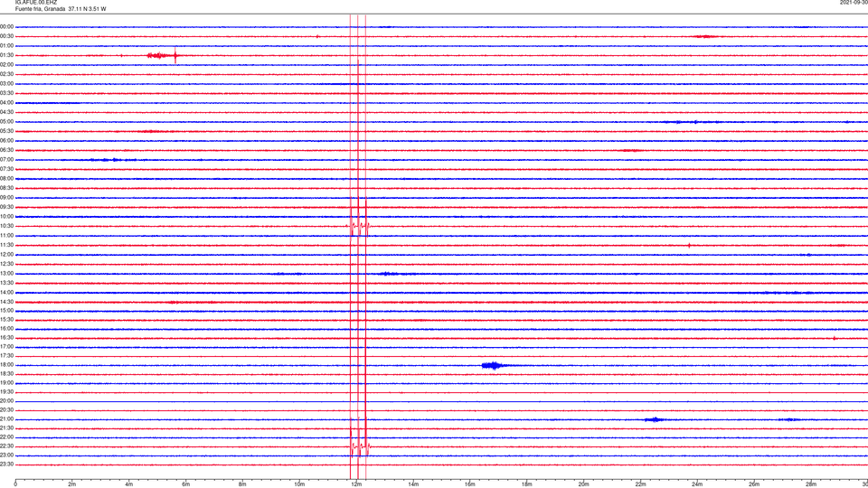Click the 18m tick label on time axis

pos(527,484)
